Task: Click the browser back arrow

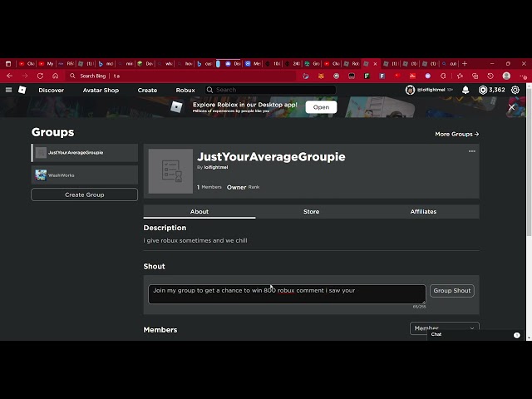Action: [x=9, y=76]
